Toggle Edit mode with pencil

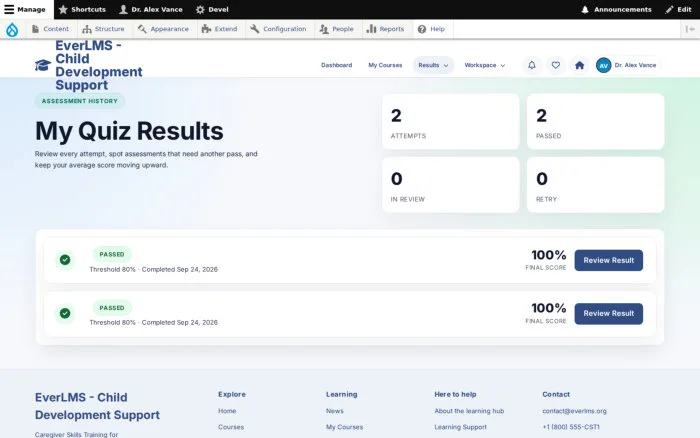click(x=678, y=9)
